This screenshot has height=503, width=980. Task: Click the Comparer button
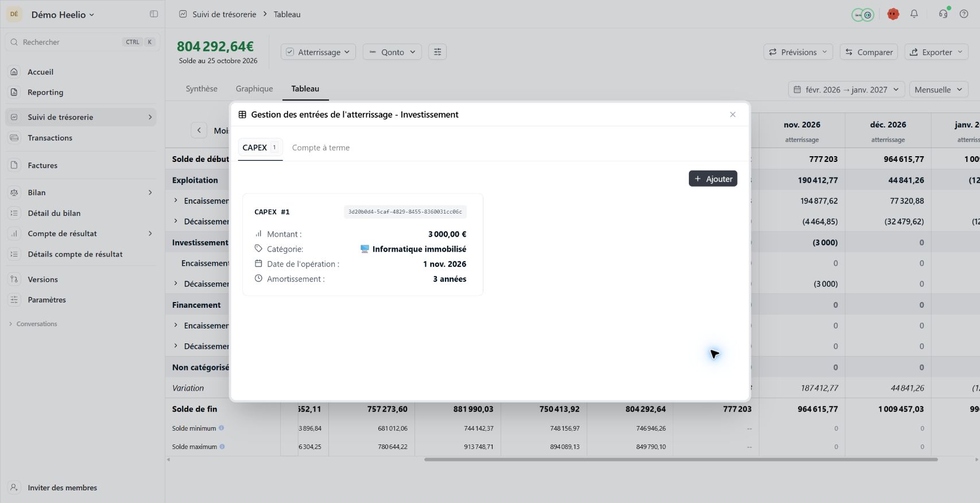869,52
